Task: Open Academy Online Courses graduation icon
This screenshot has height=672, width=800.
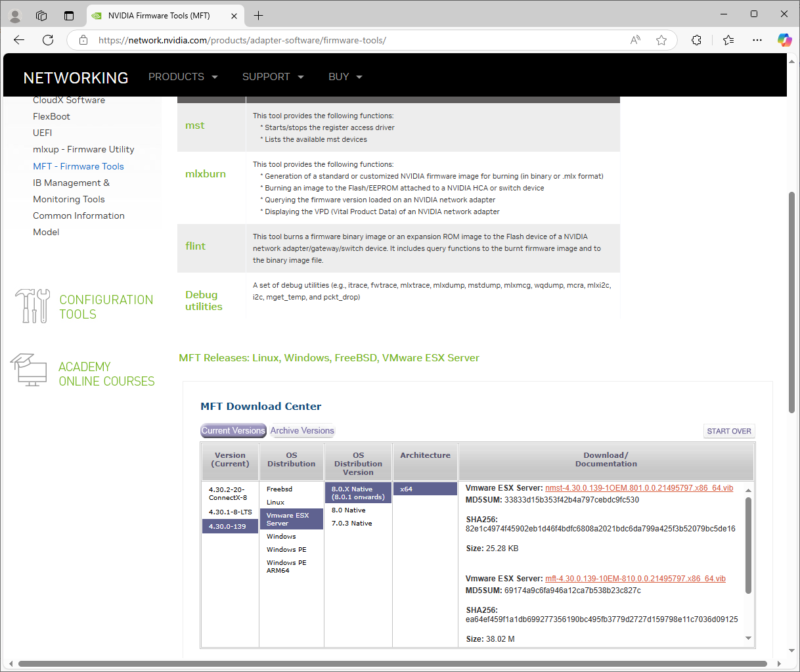Action: [x=29, y=370]
